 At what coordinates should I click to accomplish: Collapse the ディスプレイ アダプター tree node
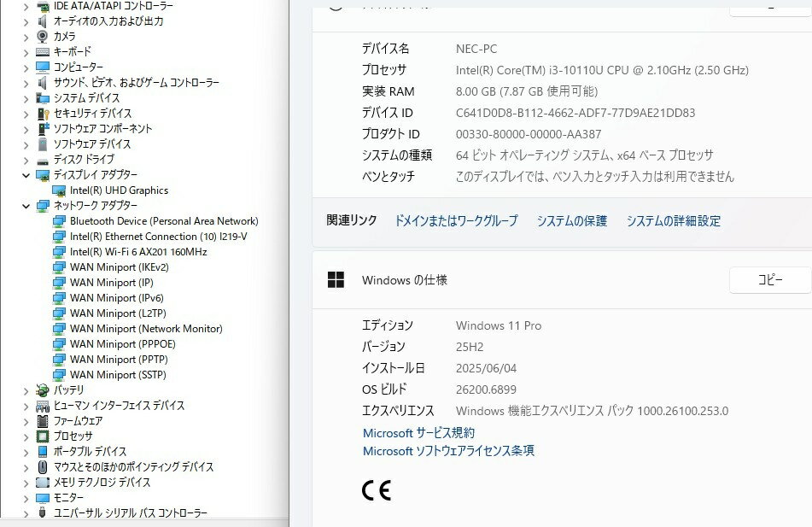[25, 175]
